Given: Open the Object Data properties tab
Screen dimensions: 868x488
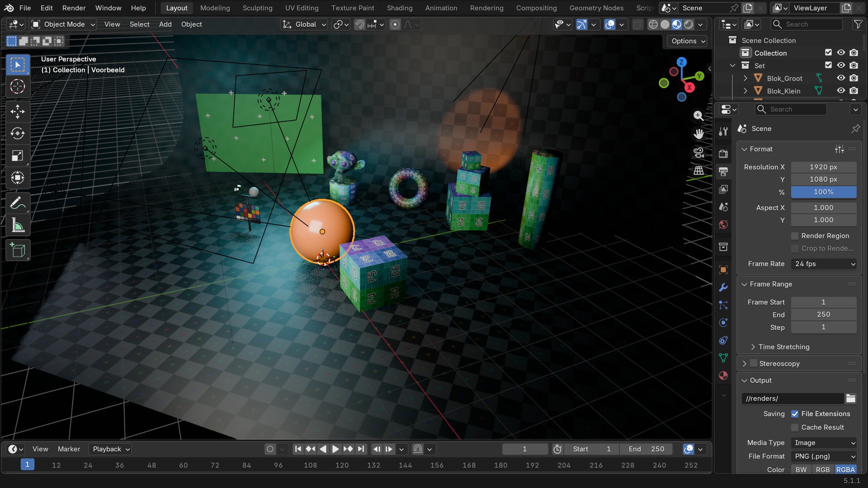Looking at the screenshot, I should click(x=723, y=358).
